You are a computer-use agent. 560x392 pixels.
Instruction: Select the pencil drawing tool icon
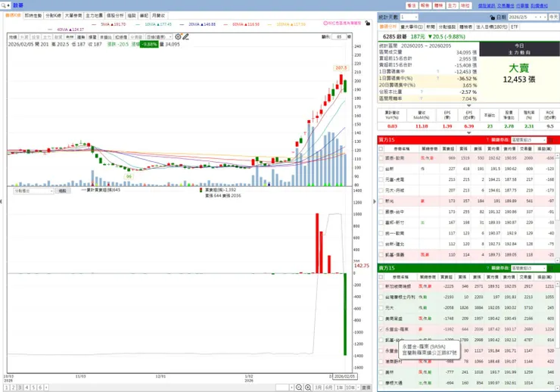click(x=185, y=37)
